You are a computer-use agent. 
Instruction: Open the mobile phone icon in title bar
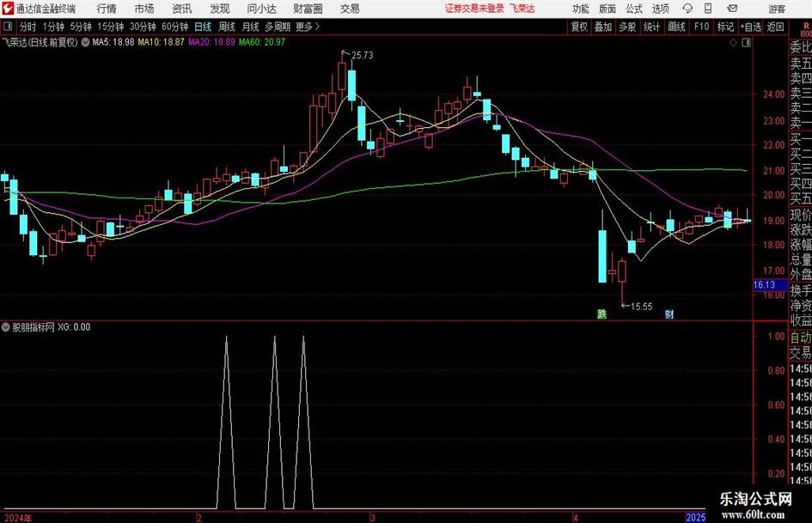pyautogui.click(x=708, y=9)
